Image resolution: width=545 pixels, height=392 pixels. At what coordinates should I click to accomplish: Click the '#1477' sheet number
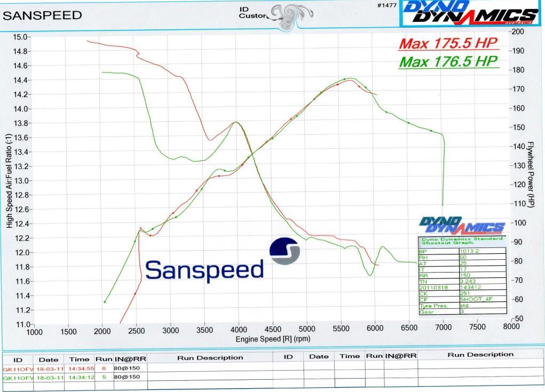pyautogui.click(x=387, y=5)
